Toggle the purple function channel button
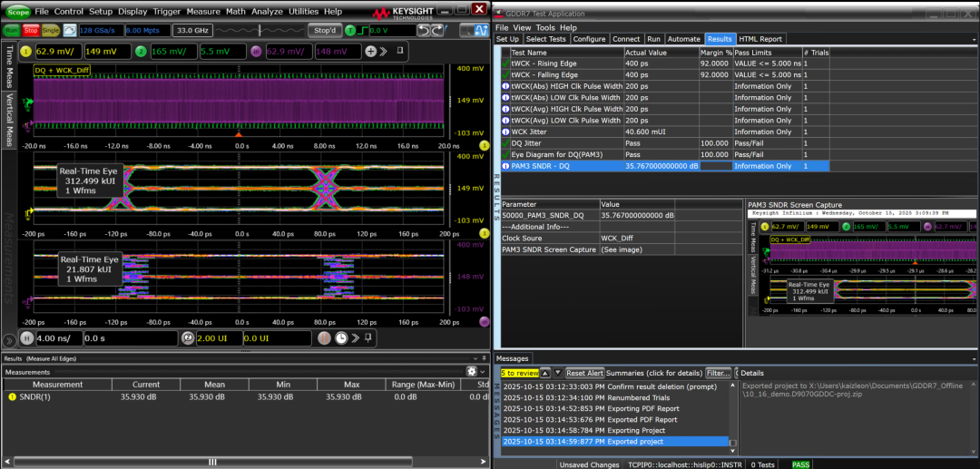This screenshot has height=469, width=980. [257, 51]
